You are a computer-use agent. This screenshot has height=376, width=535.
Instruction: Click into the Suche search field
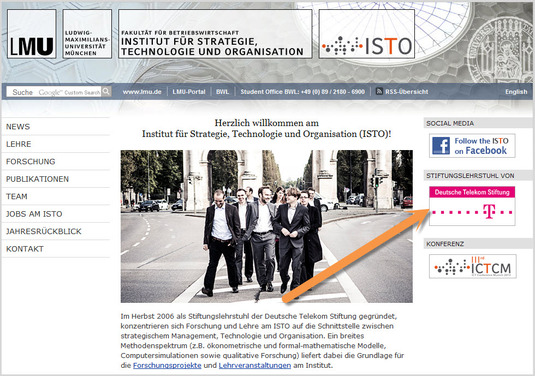coord(54,92)
